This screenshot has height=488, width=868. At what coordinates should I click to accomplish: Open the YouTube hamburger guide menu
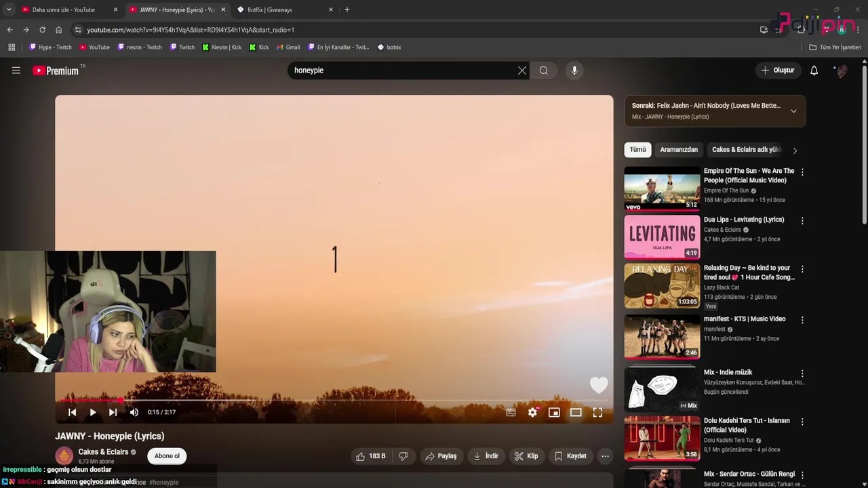click(x=16, y=70)
